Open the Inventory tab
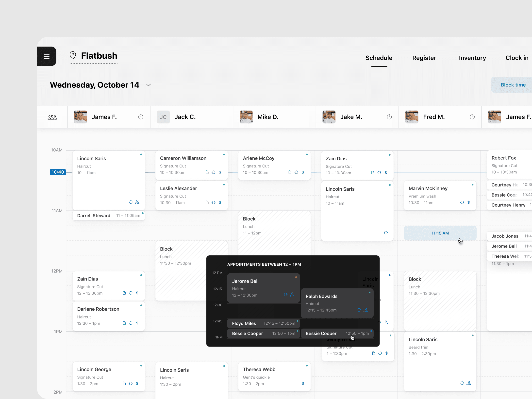 (472, 58)
